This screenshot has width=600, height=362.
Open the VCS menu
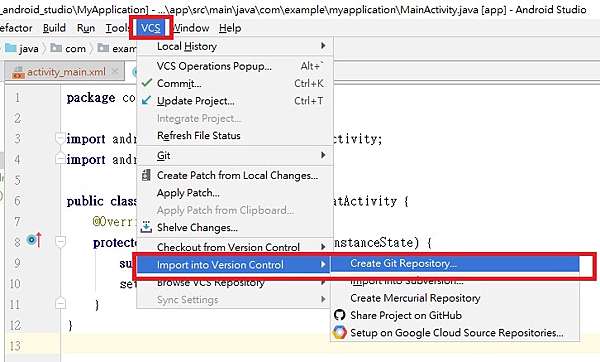(151, 28)
